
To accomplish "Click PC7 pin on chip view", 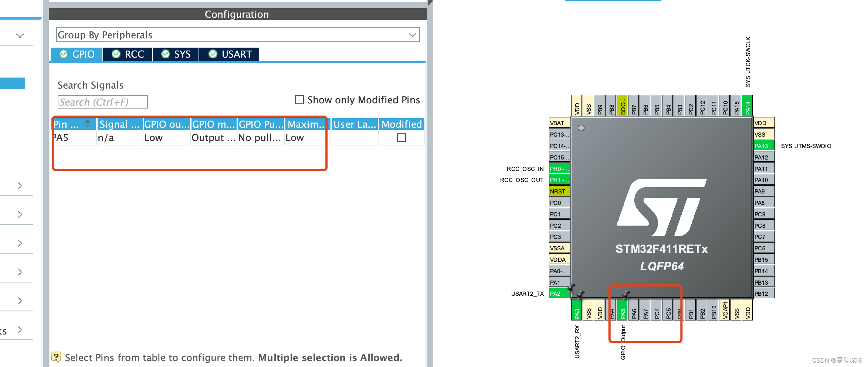I will click(764, 237).
